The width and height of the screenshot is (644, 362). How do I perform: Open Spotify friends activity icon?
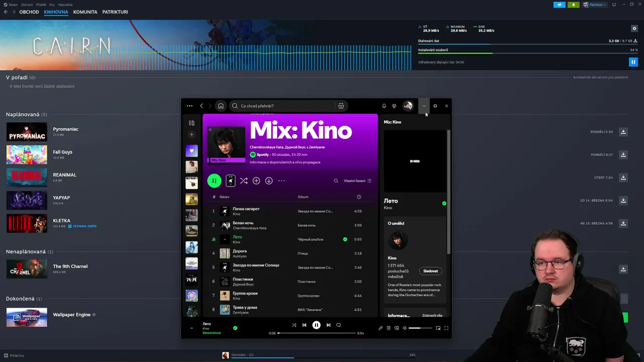coord(394,106)
